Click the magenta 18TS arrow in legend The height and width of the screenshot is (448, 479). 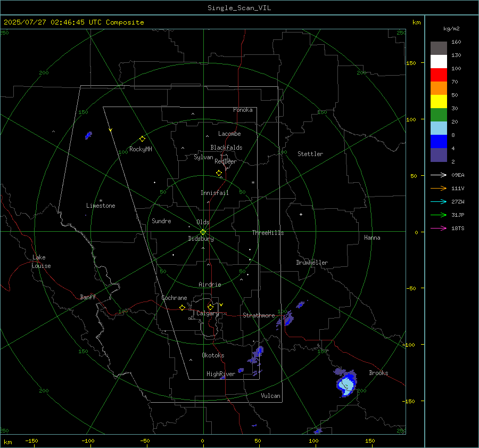(439, 228)
